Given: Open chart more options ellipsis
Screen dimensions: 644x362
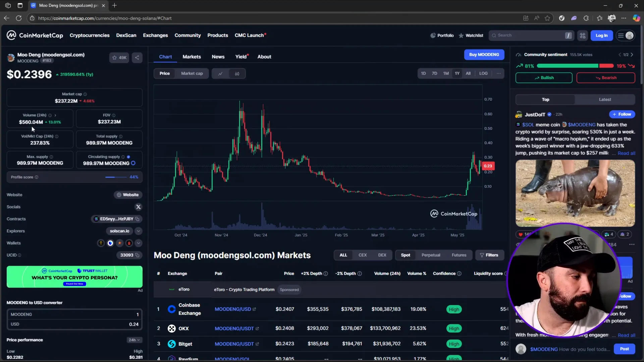Looking at the screenshot, I should [499, 73].
